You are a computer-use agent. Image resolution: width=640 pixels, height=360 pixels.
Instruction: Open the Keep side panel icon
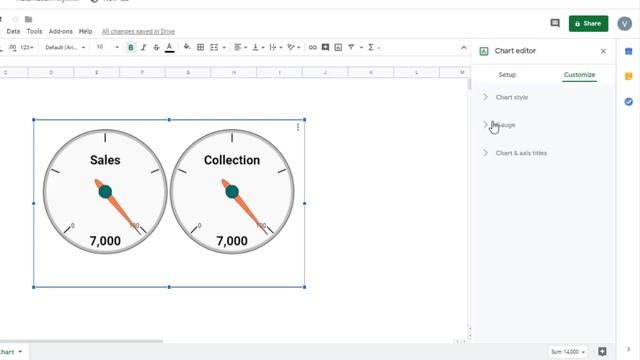(629, 76)
